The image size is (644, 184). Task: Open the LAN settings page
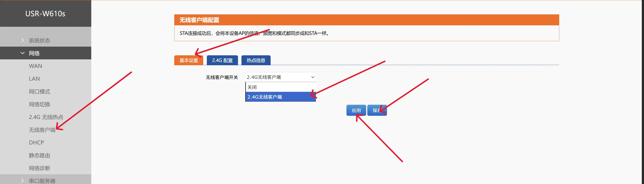[34, 79]
